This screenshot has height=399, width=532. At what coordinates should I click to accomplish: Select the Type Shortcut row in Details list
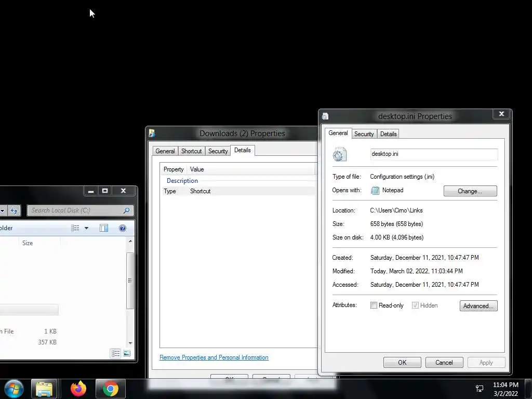[x=238, y=191]
